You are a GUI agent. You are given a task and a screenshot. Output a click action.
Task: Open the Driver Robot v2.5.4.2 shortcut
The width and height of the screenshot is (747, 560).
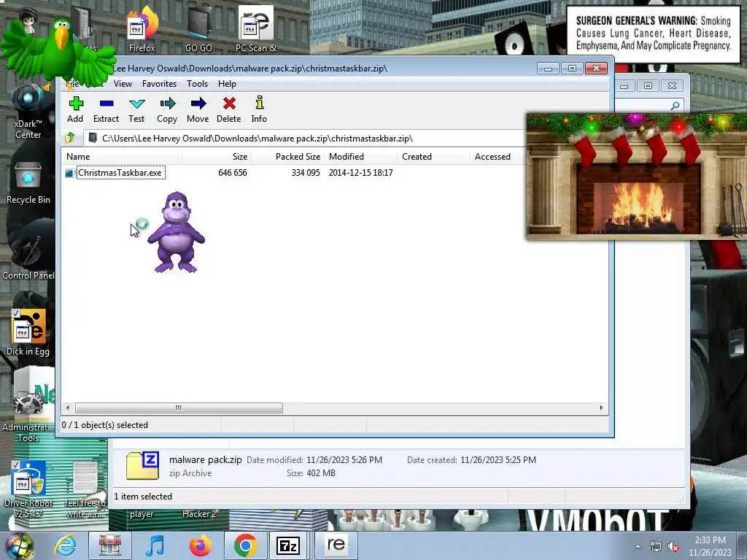coord(28,489)
